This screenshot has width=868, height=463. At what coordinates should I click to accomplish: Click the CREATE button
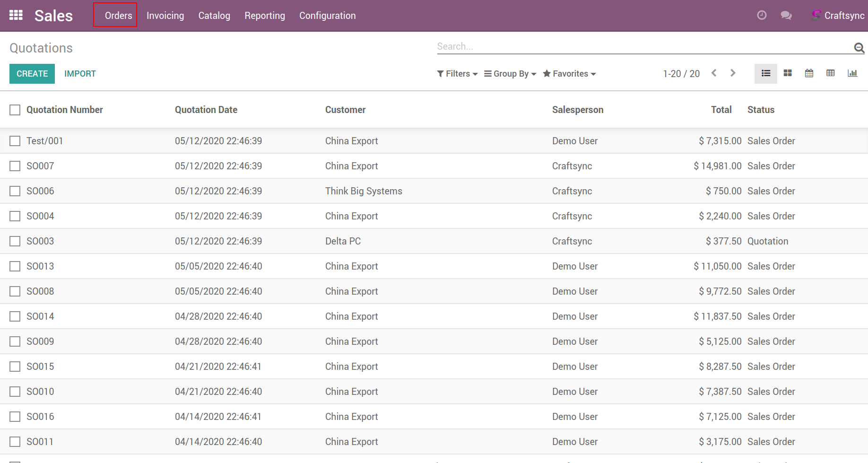[32, 74]
